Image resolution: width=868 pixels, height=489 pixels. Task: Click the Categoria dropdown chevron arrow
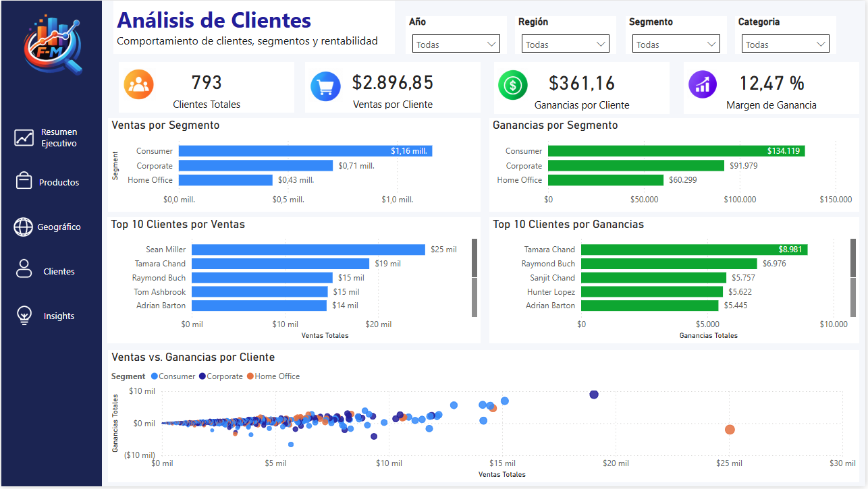(821, 44)
